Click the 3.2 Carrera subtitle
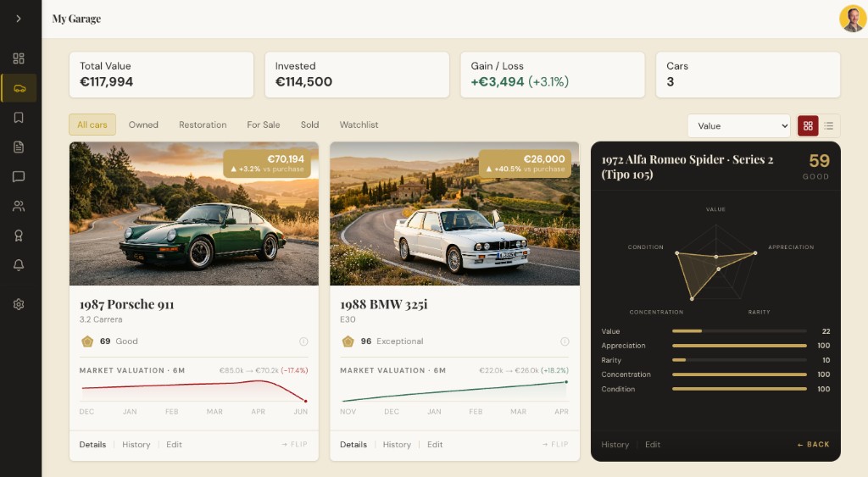The height and width of the screenshot is (477, 868). (101, 319)
